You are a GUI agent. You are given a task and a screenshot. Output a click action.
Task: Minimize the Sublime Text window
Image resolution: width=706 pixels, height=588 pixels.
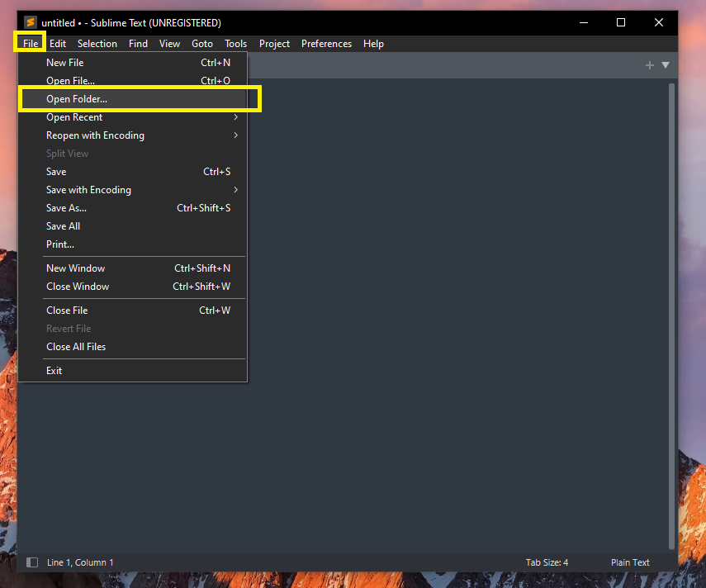coord(584,22)
